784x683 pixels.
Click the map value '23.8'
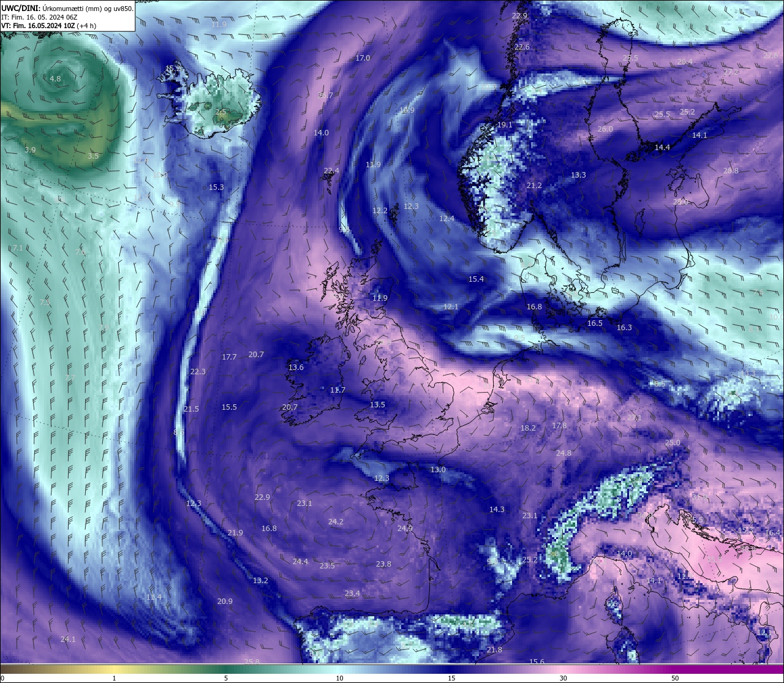[383, 564]
